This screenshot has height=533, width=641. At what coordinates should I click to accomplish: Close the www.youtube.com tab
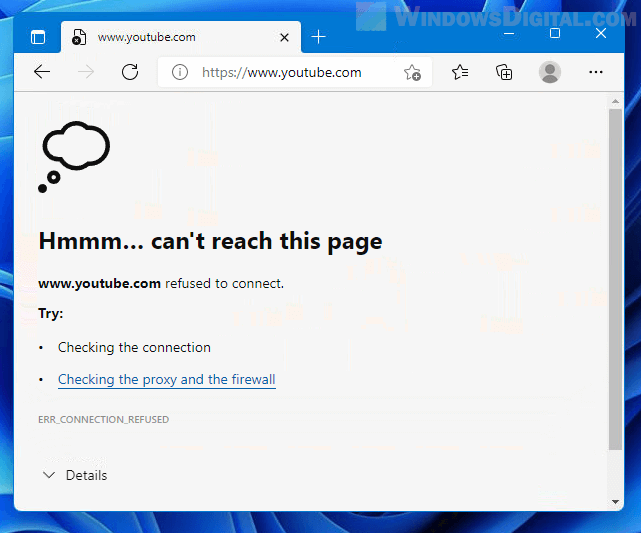click(285, 38)
